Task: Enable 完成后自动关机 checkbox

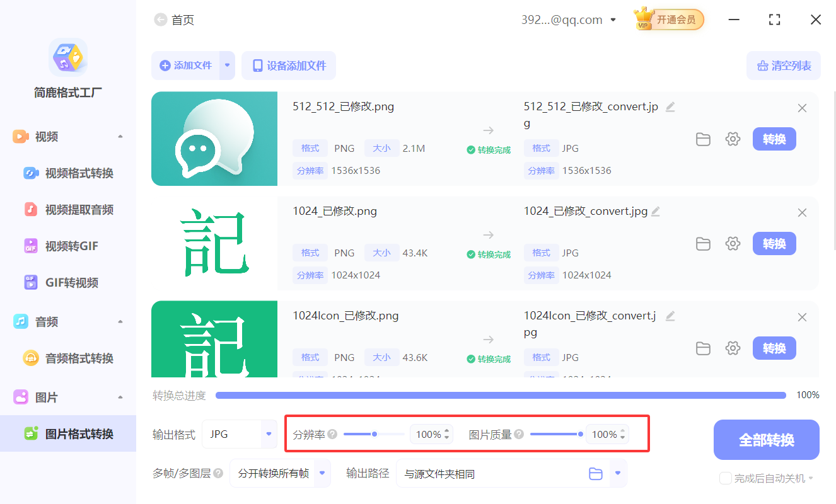Action: point(725,478)
